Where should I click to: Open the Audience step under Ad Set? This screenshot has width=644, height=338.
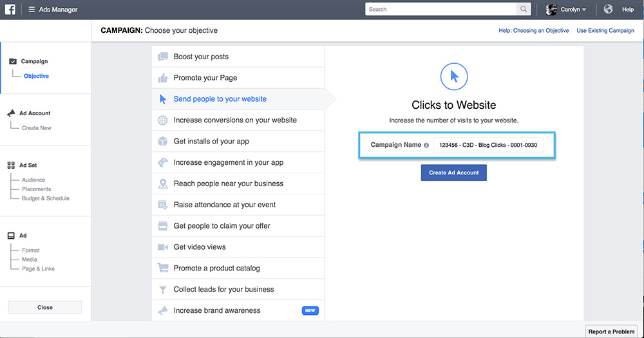[33, 180]
